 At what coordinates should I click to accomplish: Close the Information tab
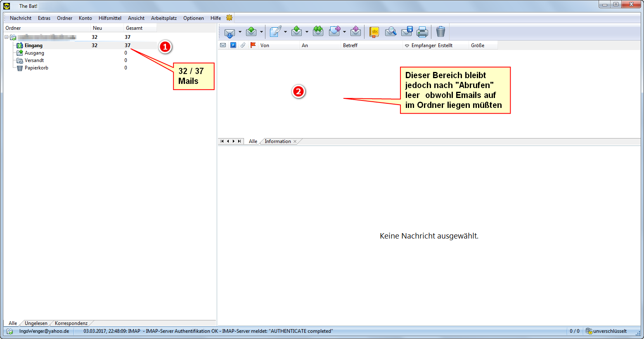point(295,141)
